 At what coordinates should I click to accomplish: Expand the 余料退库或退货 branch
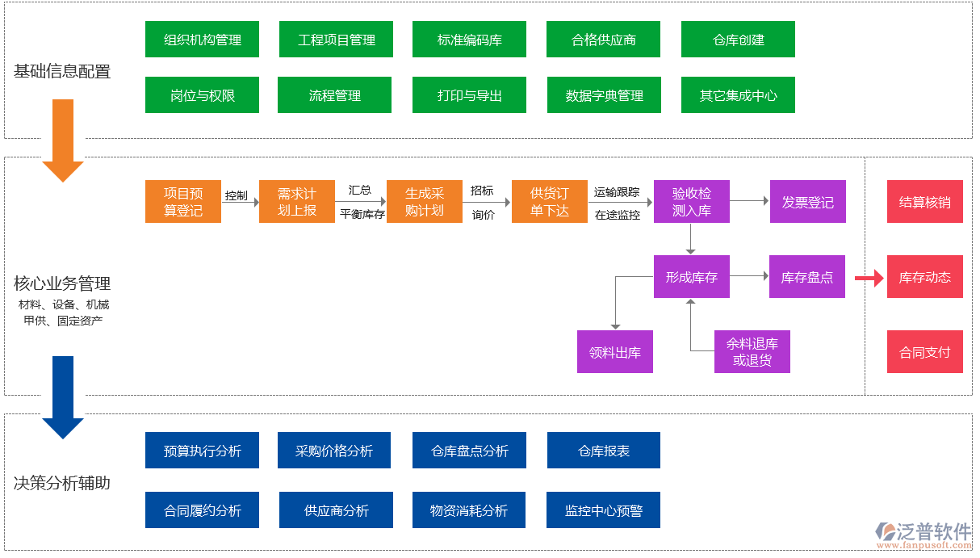pos(752,351)
